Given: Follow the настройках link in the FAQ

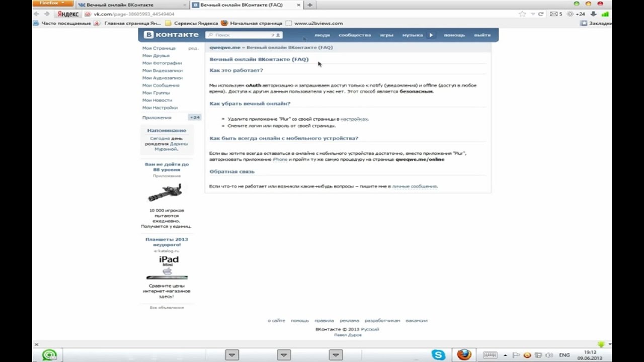Looking at the screenshot, I should click(354, 119).
